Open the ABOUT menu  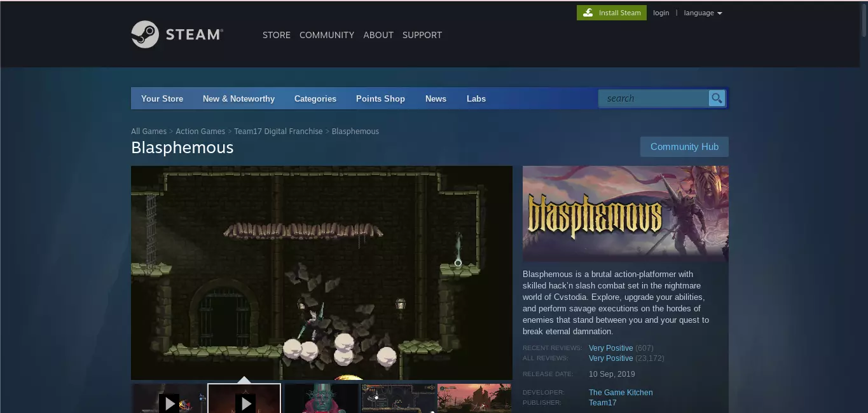[x=378, y=35]
